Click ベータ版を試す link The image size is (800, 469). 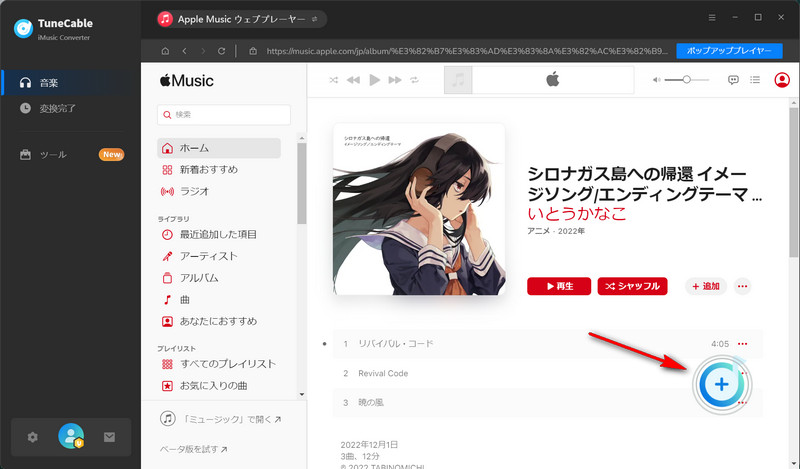[x=193, y=449]
